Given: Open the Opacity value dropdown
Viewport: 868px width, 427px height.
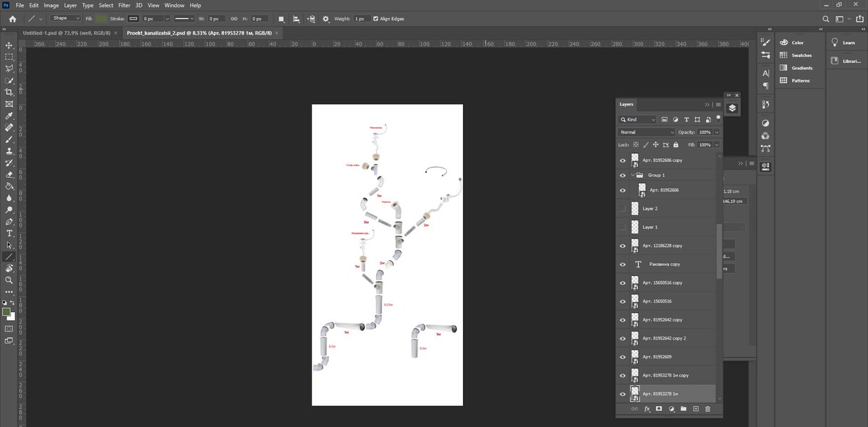Looking at the screenshot, I should pyautogui.click(x=717, y=132).
